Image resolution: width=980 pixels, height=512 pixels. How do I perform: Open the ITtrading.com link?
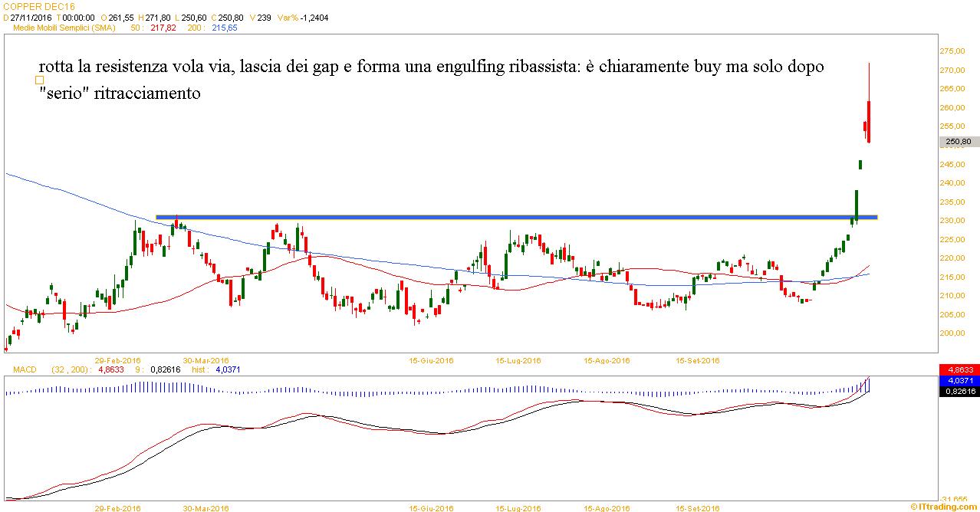945,507
